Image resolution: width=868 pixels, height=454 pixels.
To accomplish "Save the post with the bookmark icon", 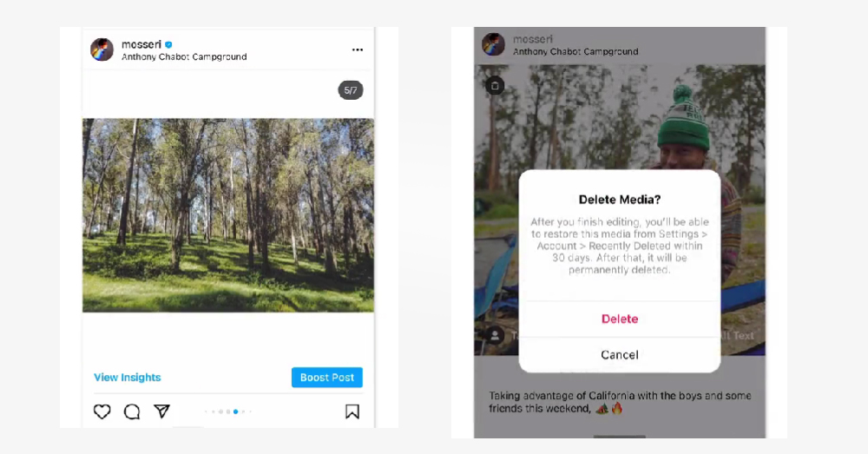I will (x=352, y=411).
